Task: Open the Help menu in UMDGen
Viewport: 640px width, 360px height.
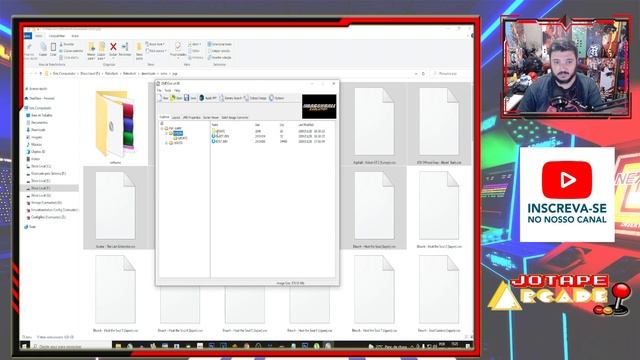Action: point(177,90)
